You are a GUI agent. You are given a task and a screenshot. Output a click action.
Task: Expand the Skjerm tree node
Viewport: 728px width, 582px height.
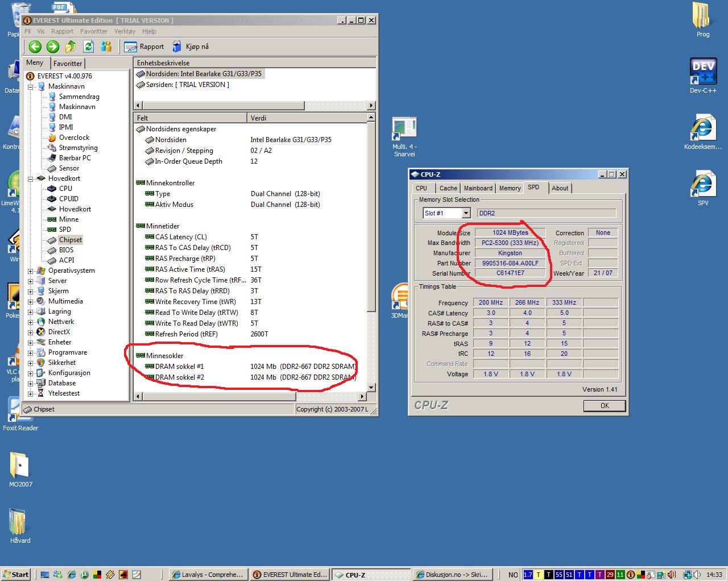click(x=31, y=291)
